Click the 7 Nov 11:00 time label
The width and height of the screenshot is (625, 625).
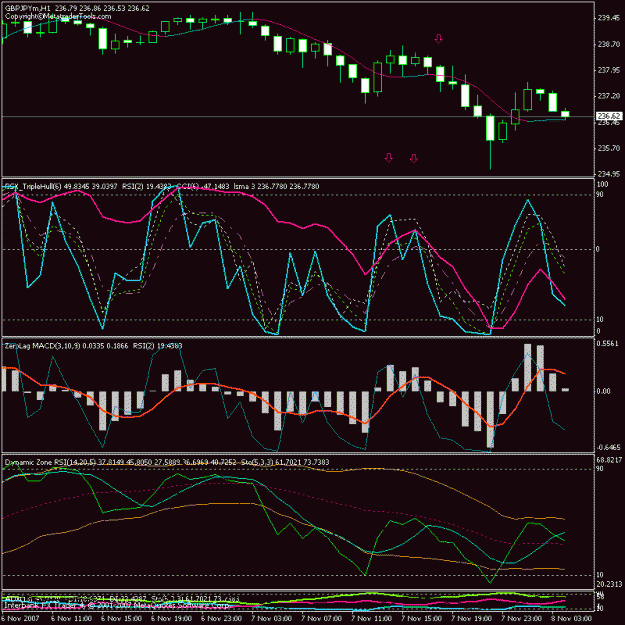point(372,618)
